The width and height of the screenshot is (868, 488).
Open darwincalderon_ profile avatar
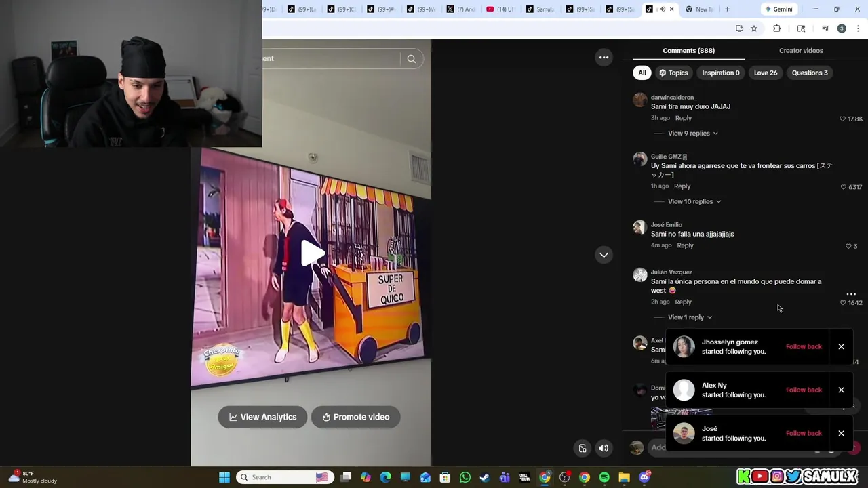click(x=639, y=100)
